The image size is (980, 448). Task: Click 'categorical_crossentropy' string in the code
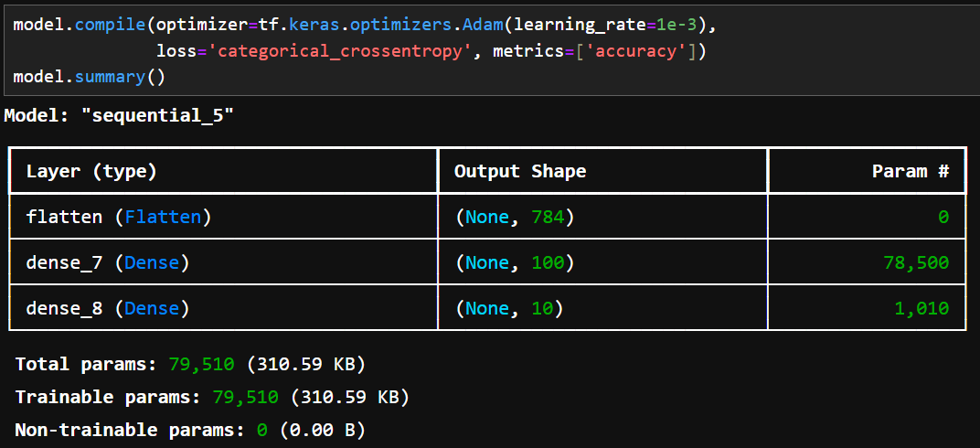point(343,51)
